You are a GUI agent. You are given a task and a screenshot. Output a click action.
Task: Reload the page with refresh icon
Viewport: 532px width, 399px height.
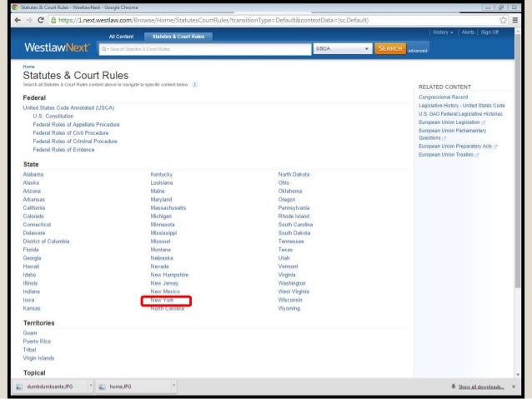41,20
